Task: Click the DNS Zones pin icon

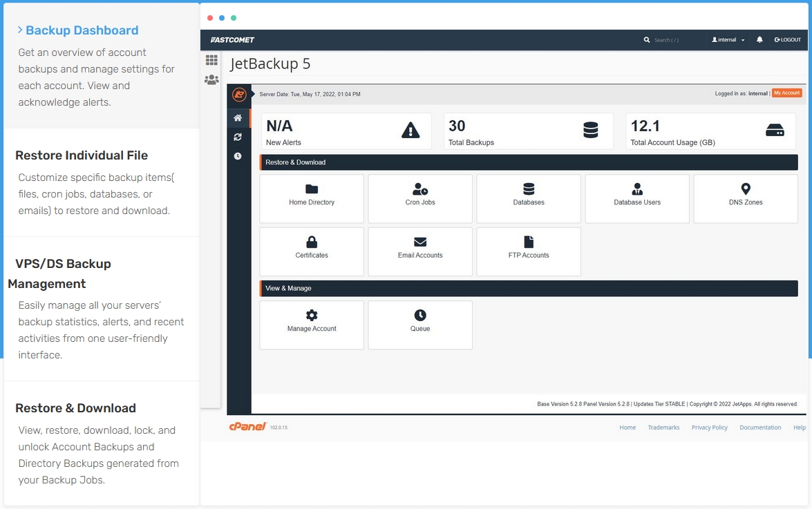Action: [746, 189]
